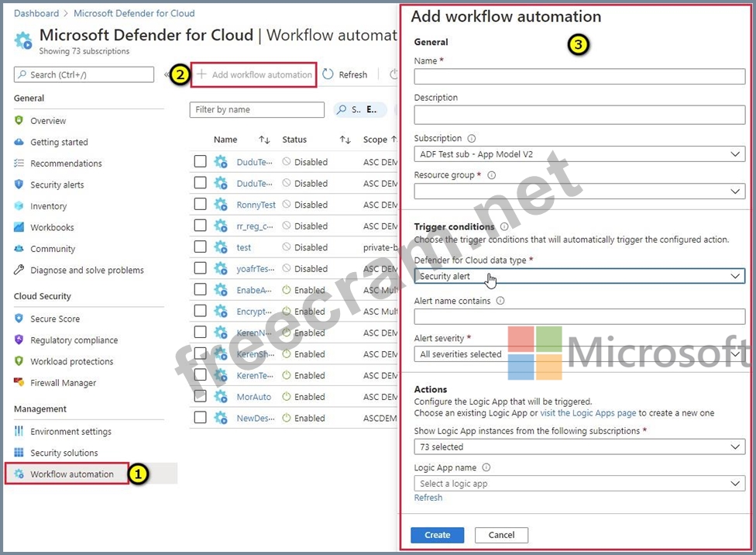
Task: Go to Security alerts in the sidebar
Action: [x=57, y=184]
